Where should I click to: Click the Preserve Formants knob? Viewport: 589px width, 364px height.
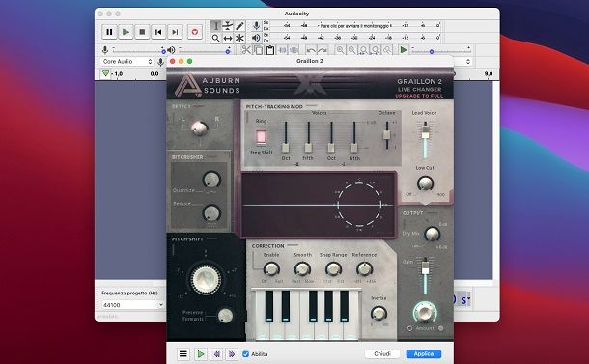pyautogui.click(x=225, y=316)
